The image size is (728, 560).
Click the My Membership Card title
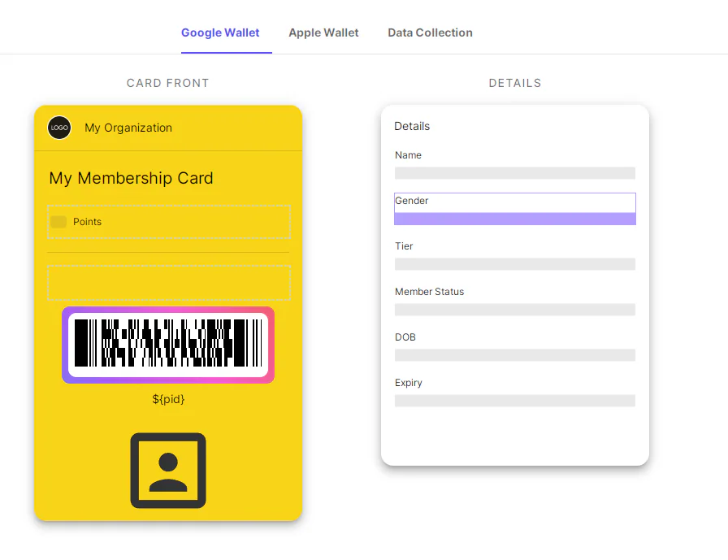point(132,178)
